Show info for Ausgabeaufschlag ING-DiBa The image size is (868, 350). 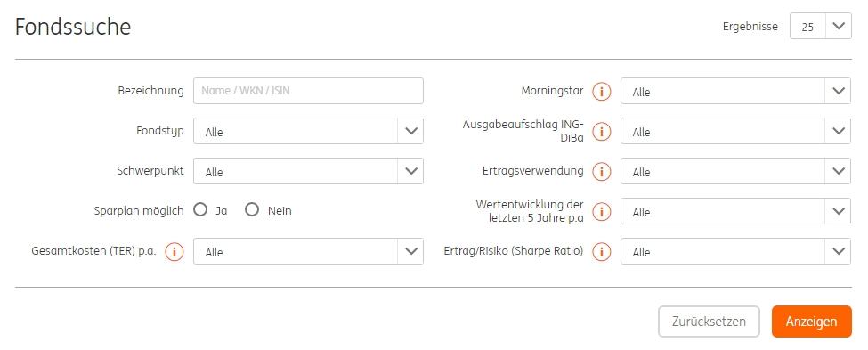pyautogui.click(x=601, y=132)
